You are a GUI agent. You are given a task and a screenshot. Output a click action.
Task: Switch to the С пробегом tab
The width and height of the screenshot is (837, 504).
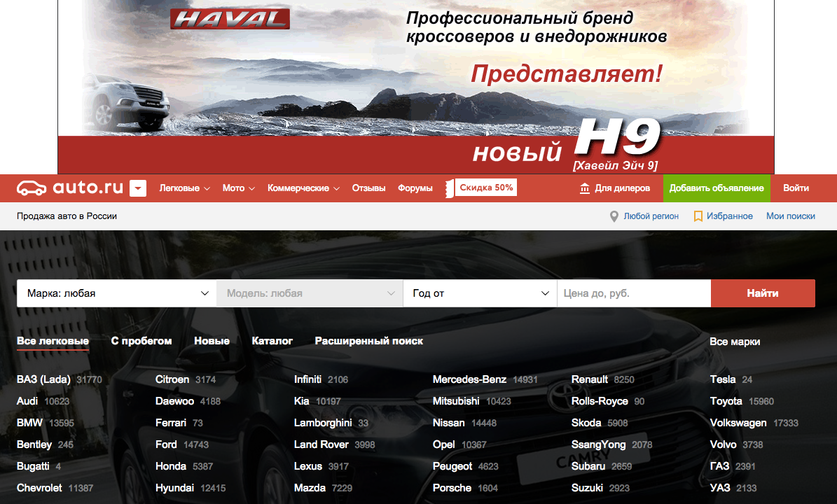pos(141,341)
